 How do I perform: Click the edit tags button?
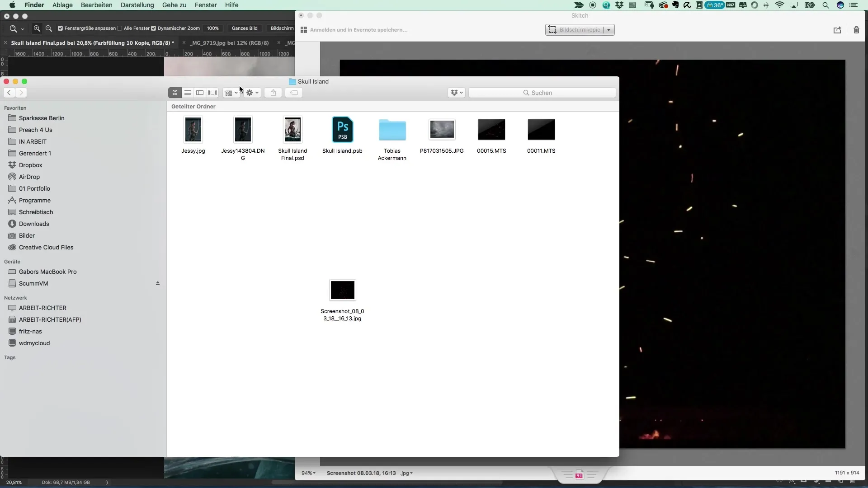pyautogui.click(x=294, y=93)
